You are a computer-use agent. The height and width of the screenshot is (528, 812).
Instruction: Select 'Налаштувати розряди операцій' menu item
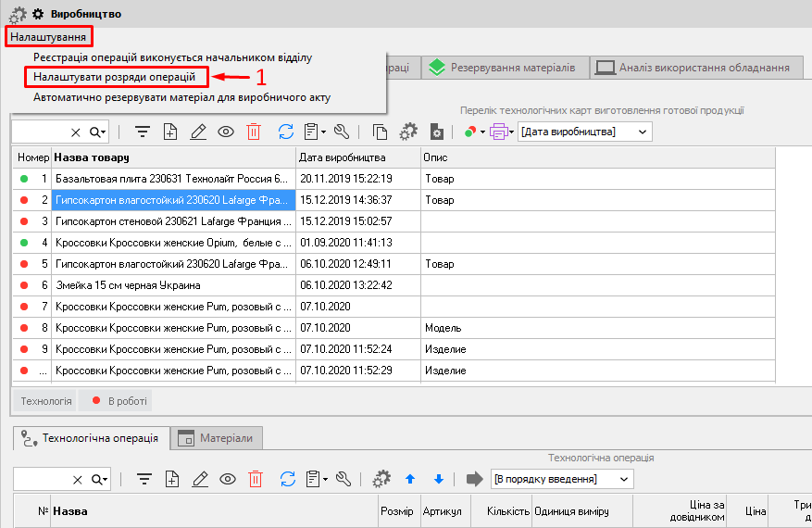pyautogui.click(x=114, y=76)
